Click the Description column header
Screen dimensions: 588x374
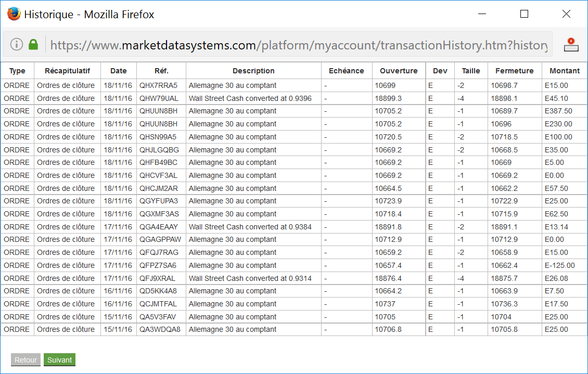click(x=253, y=71)
